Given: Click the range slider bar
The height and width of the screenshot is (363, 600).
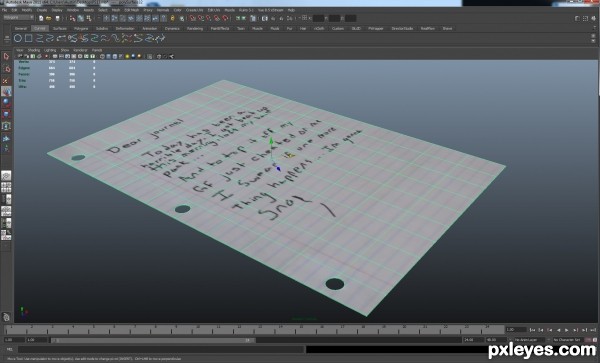Looking at the screenshot, I should pyautogui.click(x=153, y=340).
